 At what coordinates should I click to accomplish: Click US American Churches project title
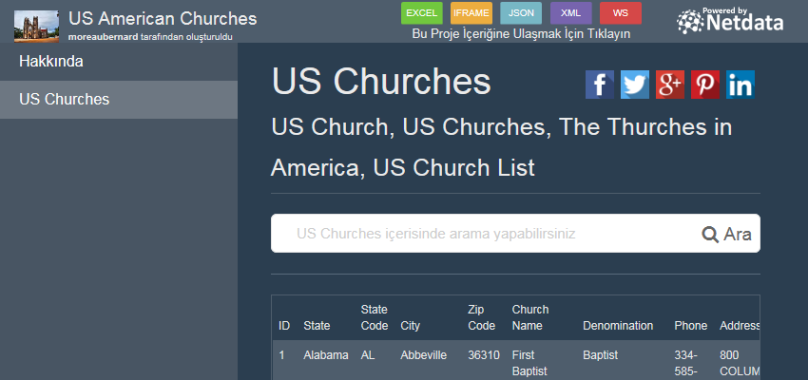163,19
